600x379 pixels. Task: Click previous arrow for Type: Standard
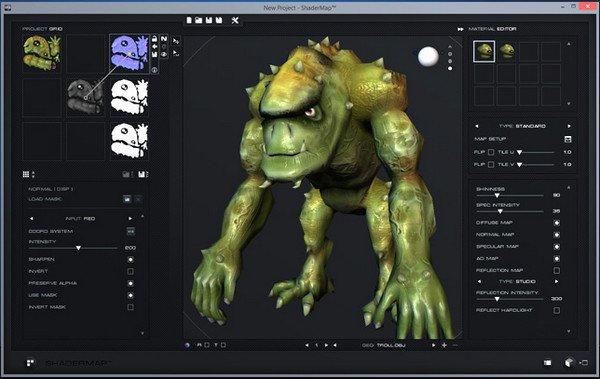point(476,126)
